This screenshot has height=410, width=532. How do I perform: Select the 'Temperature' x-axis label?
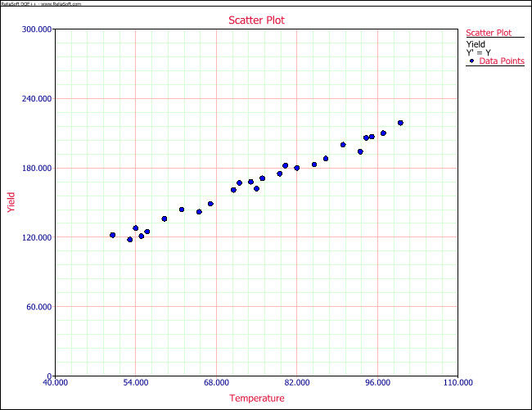click(x=257, y=399)
